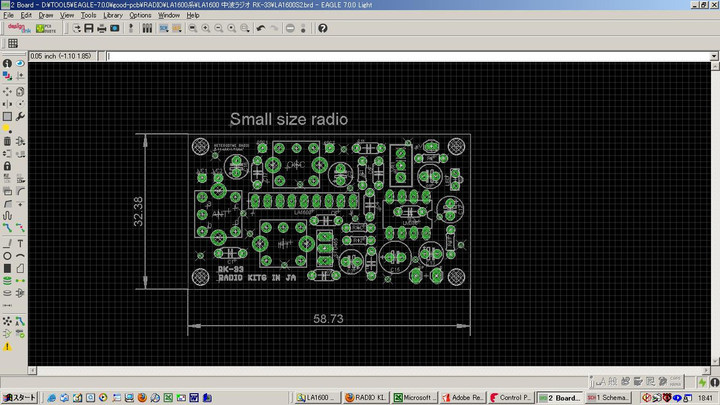Switch to the Microsoft Excel taskbar window

(x=415, y=397)
